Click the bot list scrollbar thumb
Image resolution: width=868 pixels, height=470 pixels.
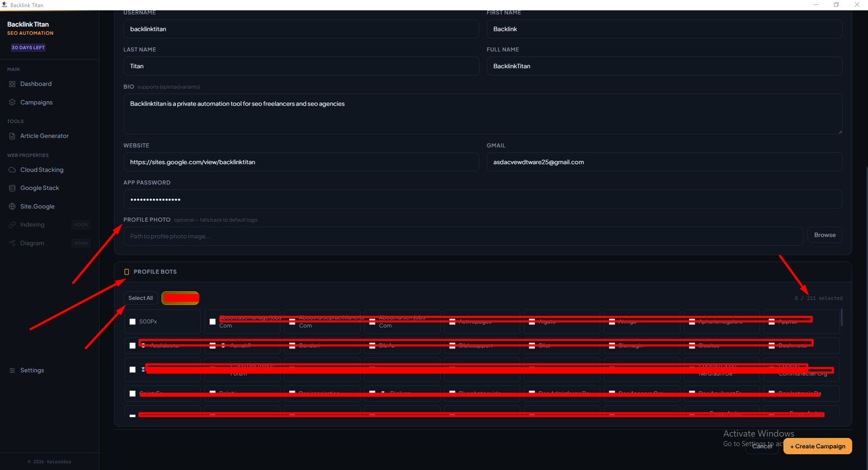click(x=841, y=317)
